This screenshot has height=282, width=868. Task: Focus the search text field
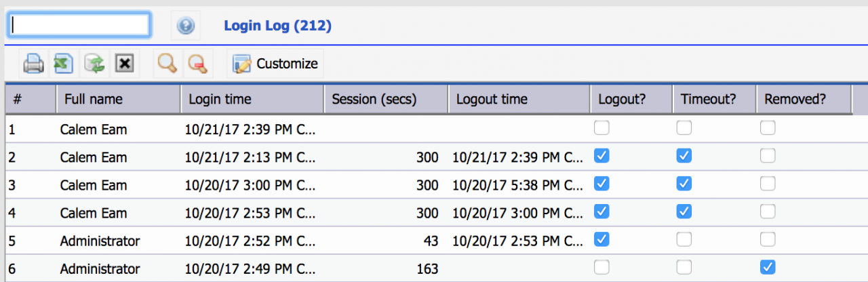[78, 24]
